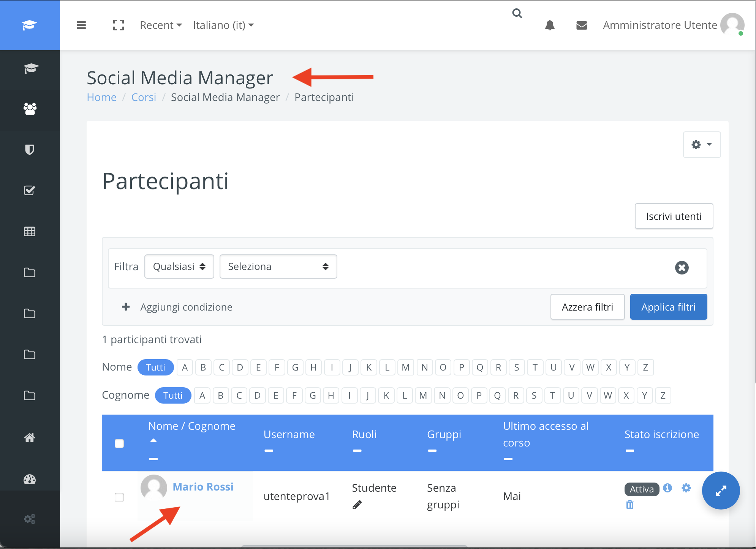The width and height of the screenshot is (756, 549).
Task: Click the plus icon beside Aggiungi condizione
Action: coord(126,307)
